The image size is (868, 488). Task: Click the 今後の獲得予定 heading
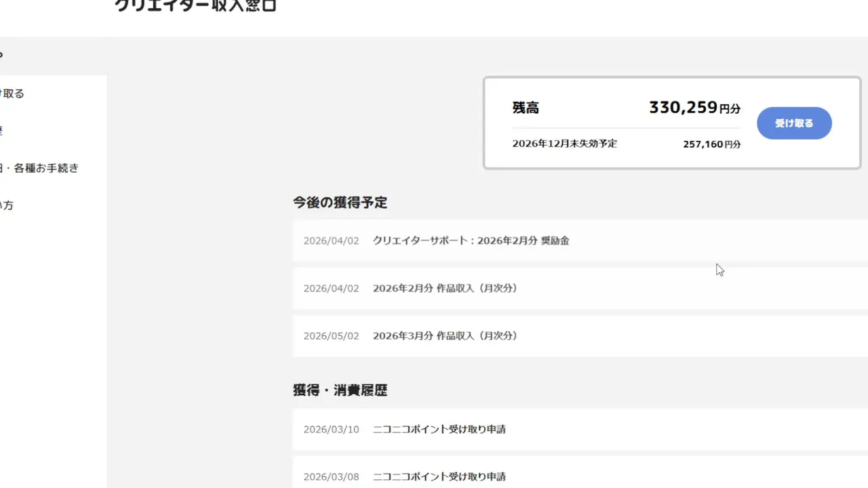(x=340, y=202)
